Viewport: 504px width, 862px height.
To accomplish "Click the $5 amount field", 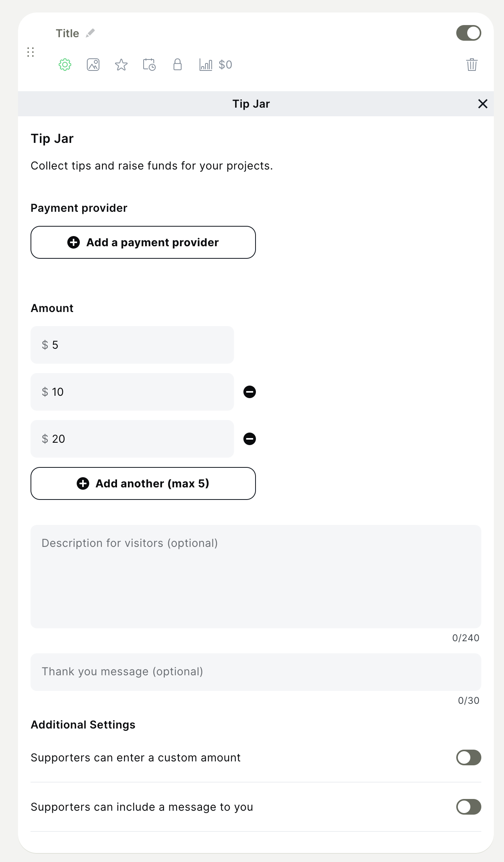I will [132, 345].
